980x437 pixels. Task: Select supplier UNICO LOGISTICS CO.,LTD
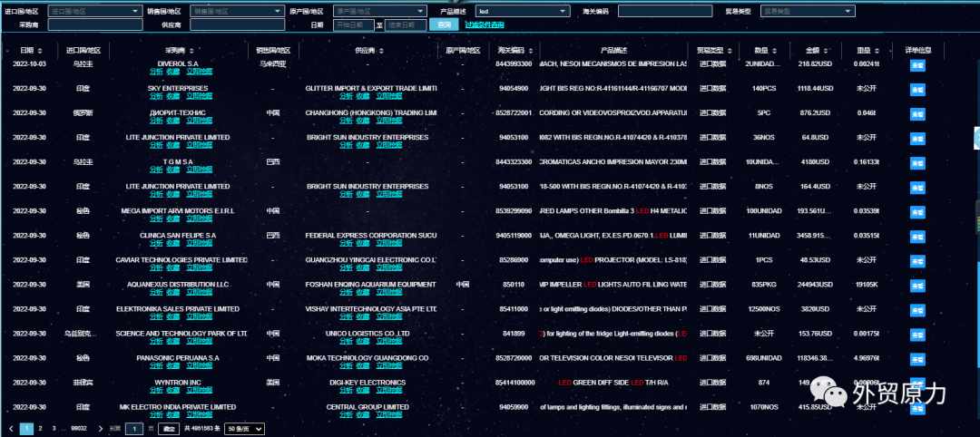367,334
